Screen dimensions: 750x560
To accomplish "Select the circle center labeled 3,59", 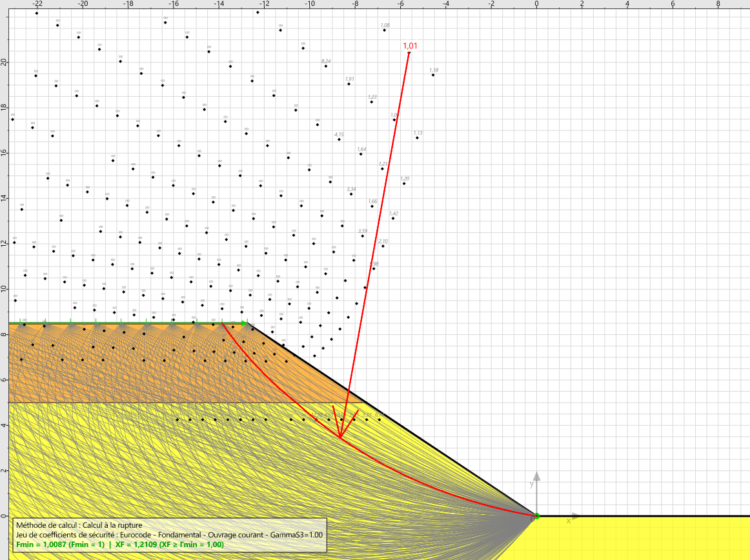I will coord(363,235).
